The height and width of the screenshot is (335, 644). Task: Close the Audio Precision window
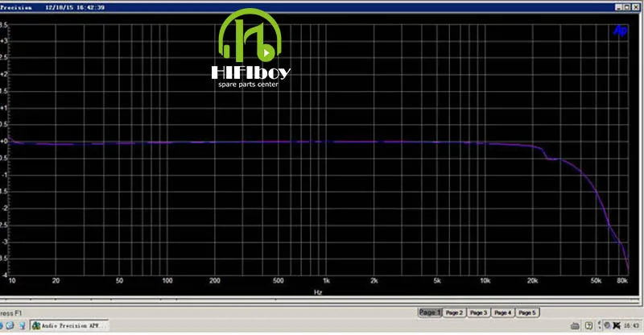[x=636, y=7]
